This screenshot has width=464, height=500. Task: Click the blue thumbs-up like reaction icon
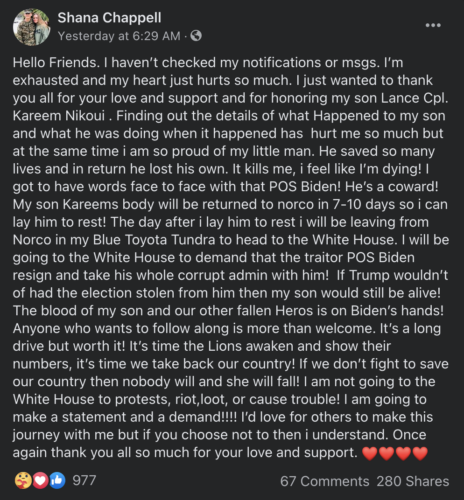coord(57,481)
